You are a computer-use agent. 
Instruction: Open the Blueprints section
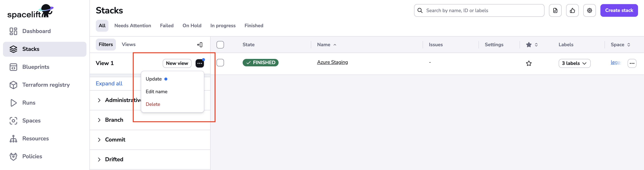click(x=36, y=67)
